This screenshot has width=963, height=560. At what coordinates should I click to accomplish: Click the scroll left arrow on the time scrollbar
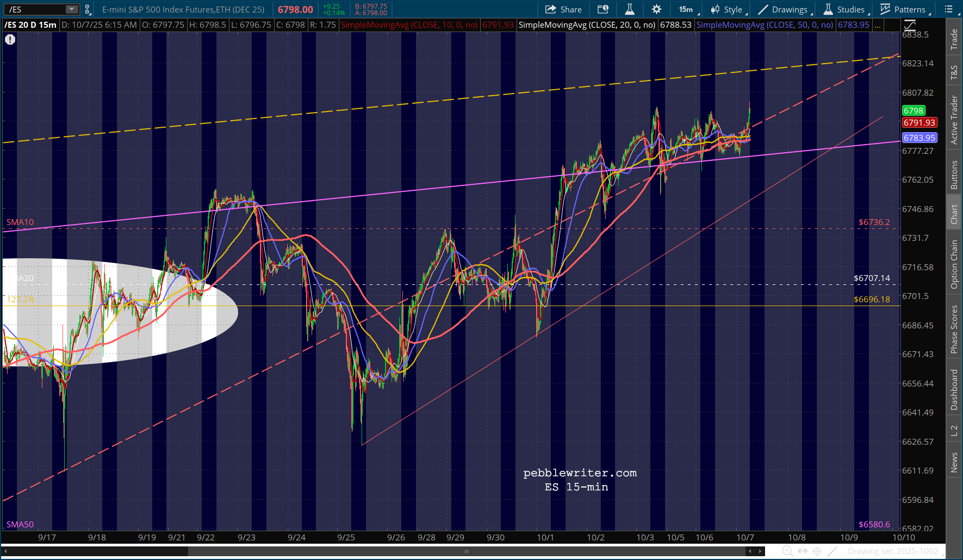pyautogui.click(x=750, y=551)
